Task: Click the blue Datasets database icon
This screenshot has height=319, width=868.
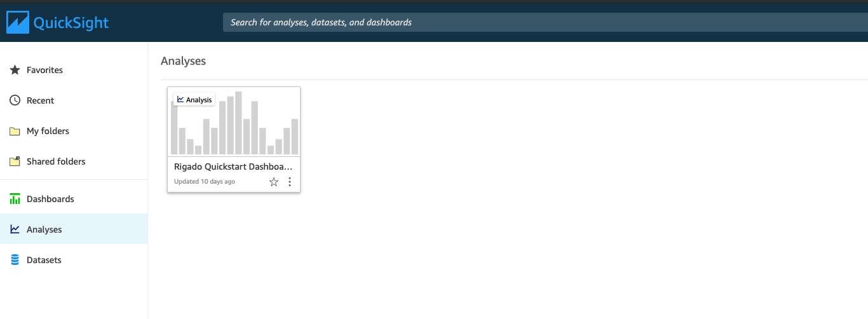Action: pos(15,260)
